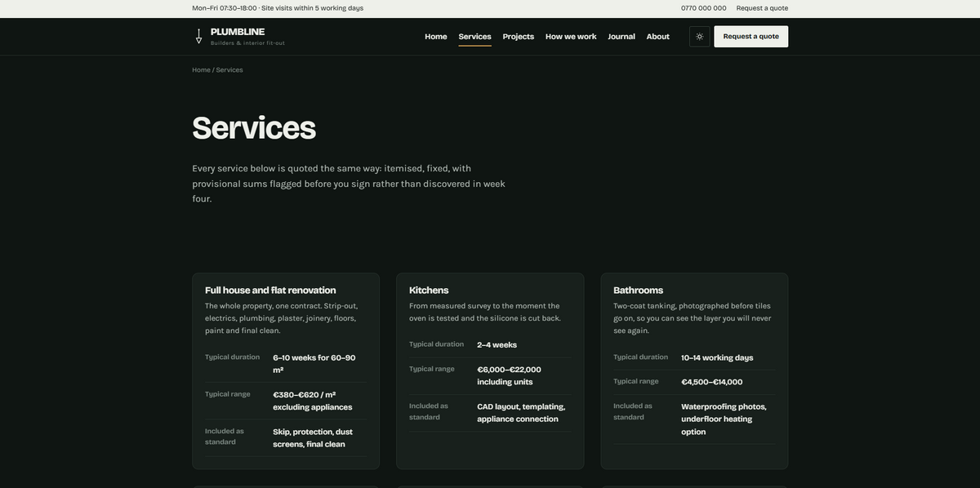980x488 pixels.
Task: Go to the Projects nav item
Action: click(x=519, y=37)
